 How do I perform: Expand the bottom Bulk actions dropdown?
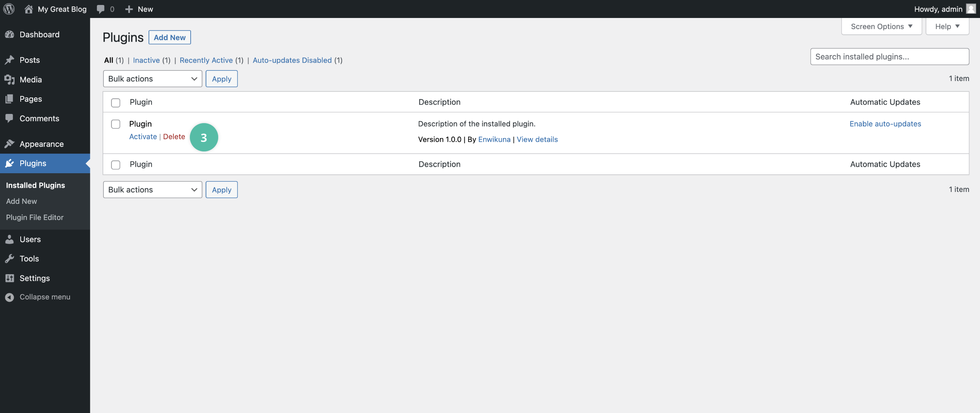click(152, 189)
